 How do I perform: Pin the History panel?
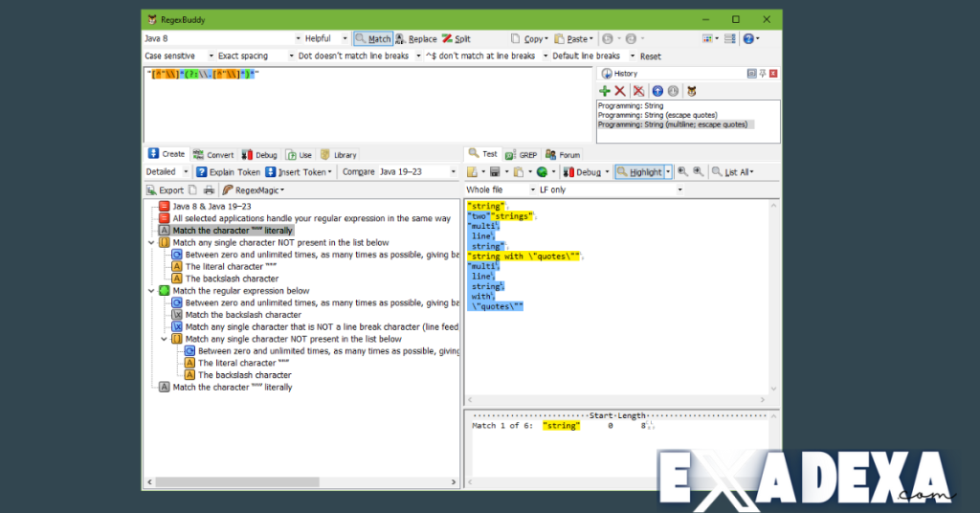point(763,74)
